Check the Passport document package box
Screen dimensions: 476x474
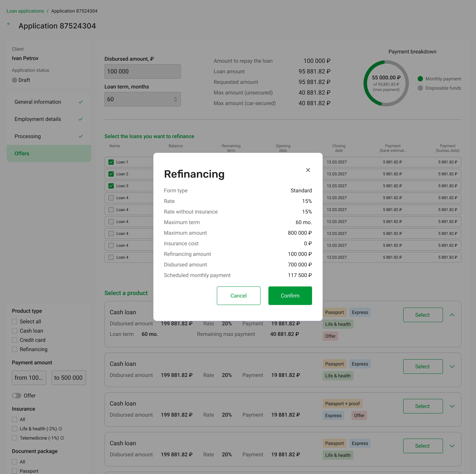coord(15,471)
